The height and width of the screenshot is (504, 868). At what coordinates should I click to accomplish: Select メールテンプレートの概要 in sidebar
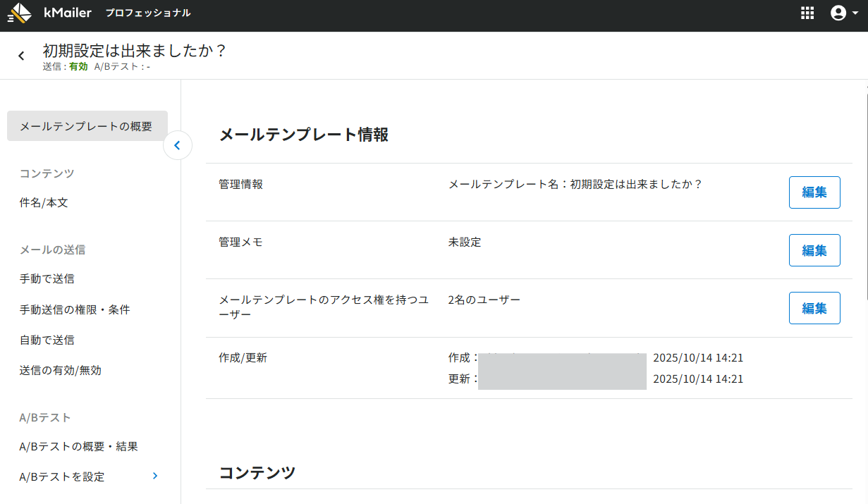tap(87, 126)
